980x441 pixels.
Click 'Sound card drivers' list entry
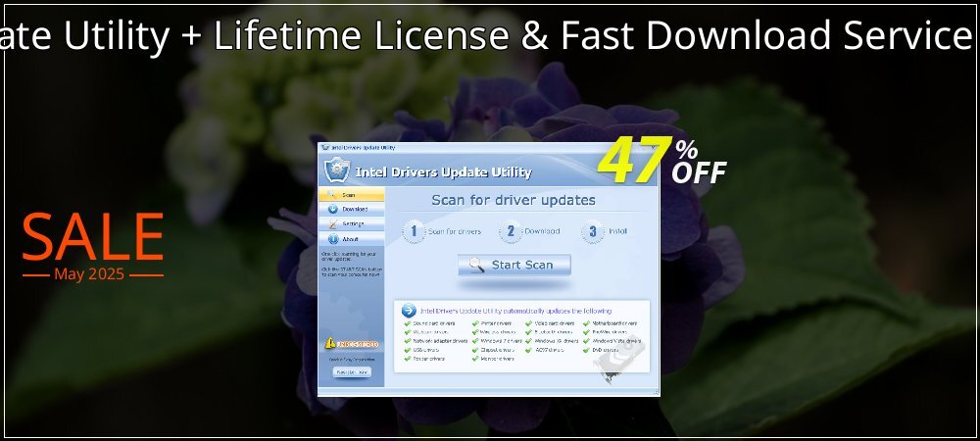coord(434,323)
